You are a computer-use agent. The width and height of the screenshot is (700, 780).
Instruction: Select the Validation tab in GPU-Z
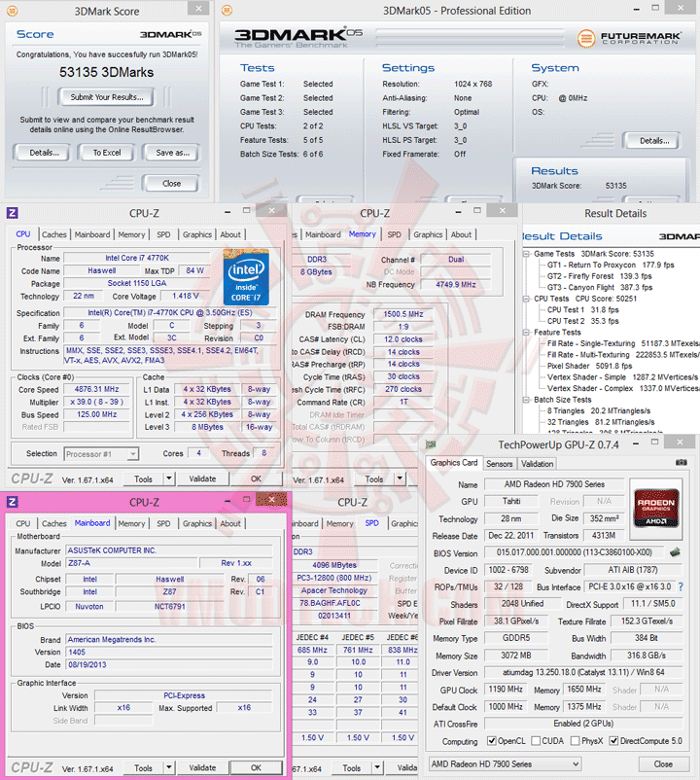[537, 464]
